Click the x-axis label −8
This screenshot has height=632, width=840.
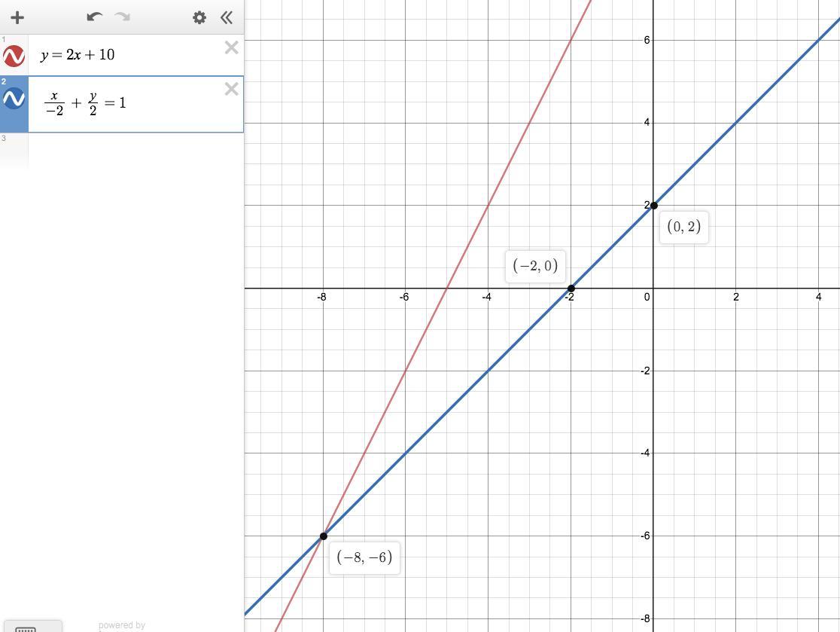[321, 297]
